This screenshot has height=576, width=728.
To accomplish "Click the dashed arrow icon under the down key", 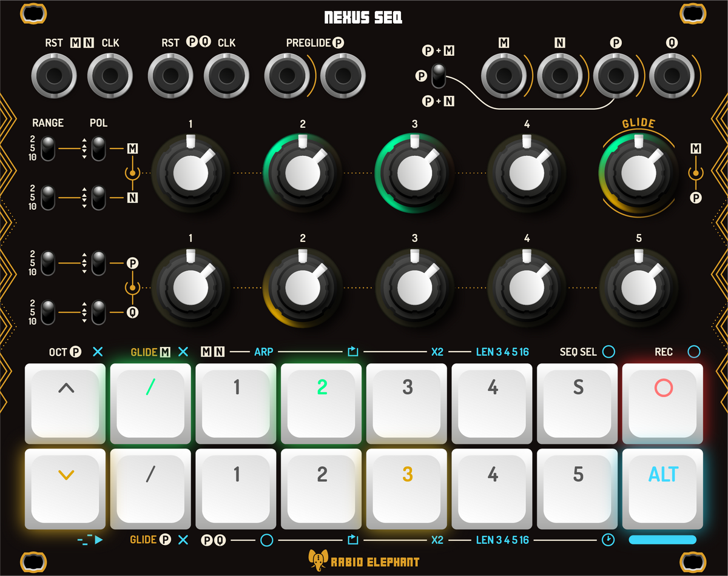I will coord(89,539).
